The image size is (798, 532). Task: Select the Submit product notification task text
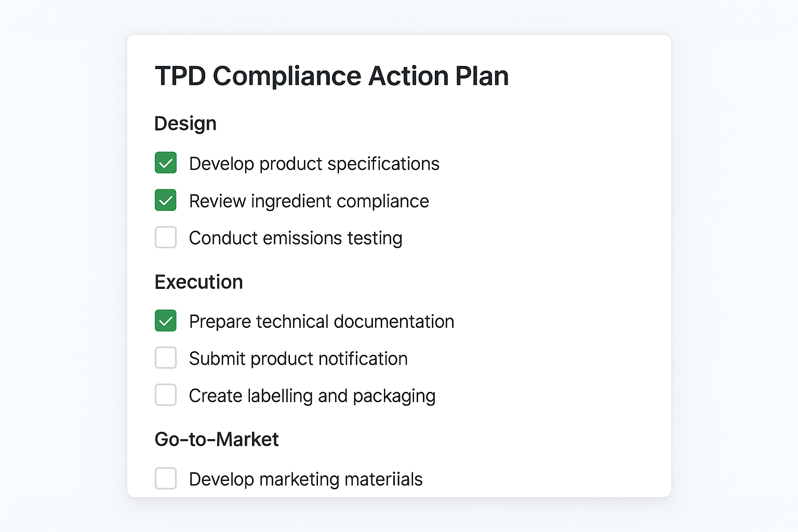click(x=298, y=358)
